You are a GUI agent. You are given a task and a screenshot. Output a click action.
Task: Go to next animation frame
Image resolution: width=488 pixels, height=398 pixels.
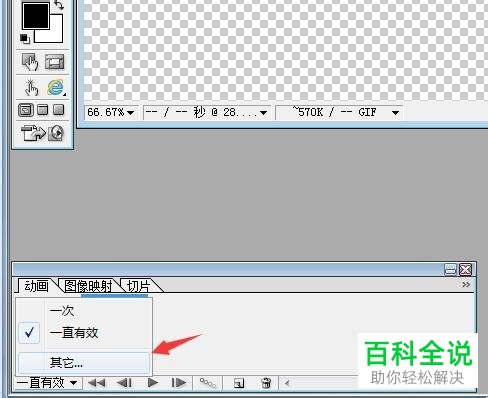click(x=178, y=383)
